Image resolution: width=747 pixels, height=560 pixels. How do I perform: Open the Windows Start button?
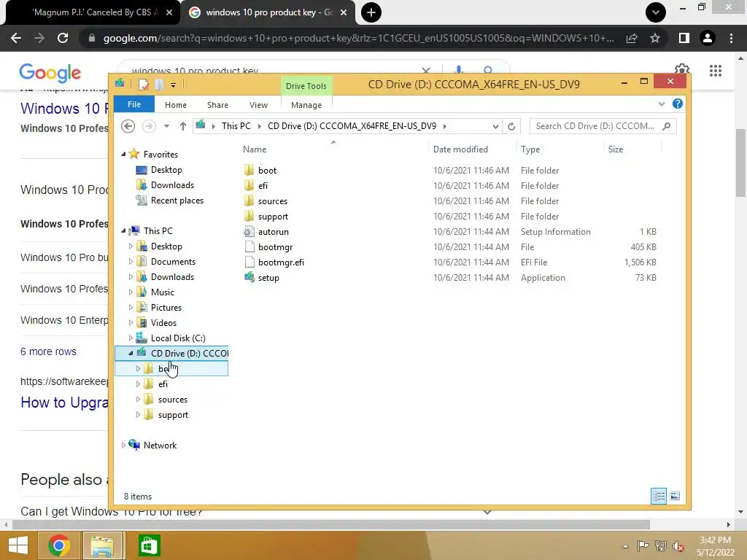click(18, 545)
